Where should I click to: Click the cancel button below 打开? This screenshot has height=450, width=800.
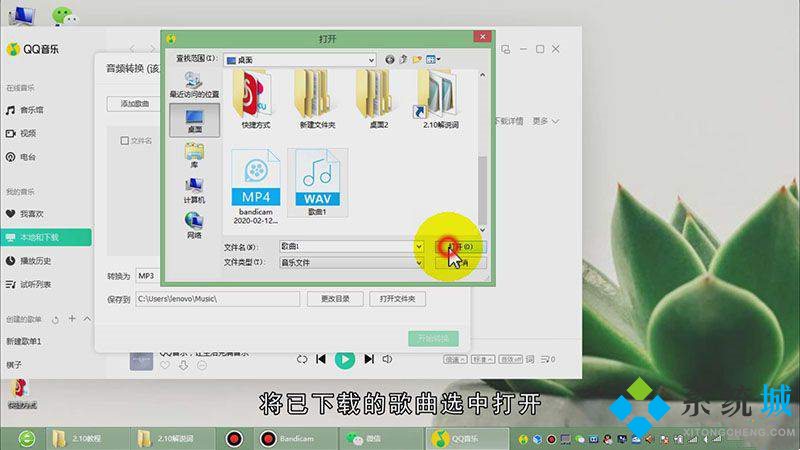click(x=461, y=263)
